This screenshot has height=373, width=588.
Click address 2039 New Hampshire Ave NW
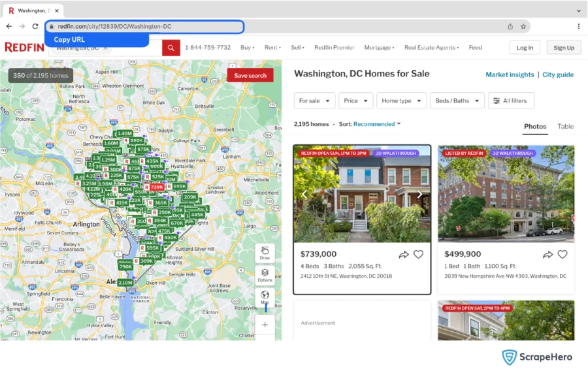tap(505, 276)
